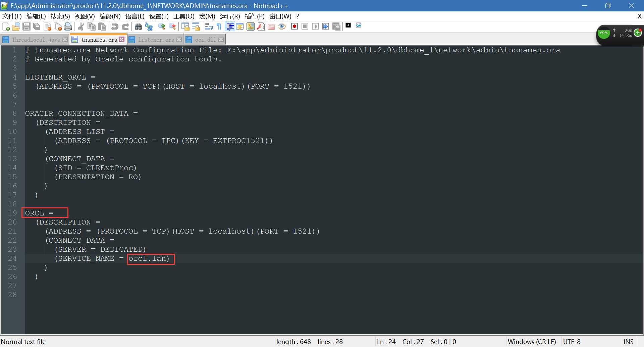Open the 插件(P) menu
The width and height of the screenshot is (644, 347).
click(x=254, y=16)
